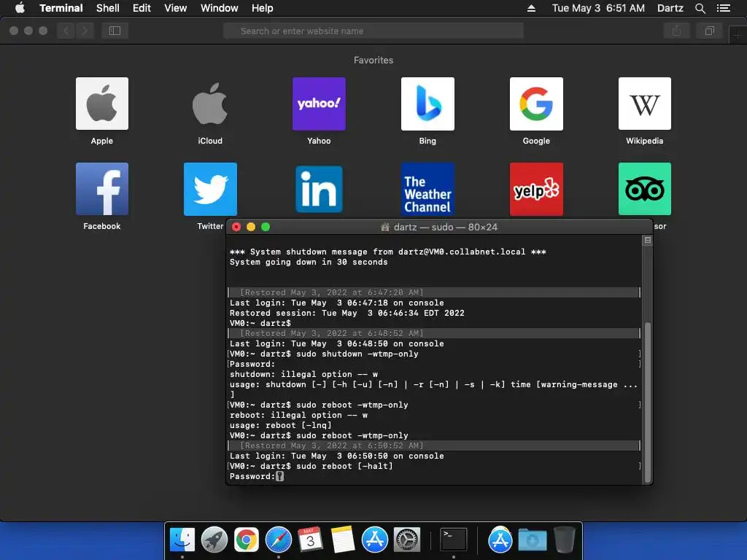Open System Preferences from the Dock
Screen dimensions: 747x560
coord(407,540)
